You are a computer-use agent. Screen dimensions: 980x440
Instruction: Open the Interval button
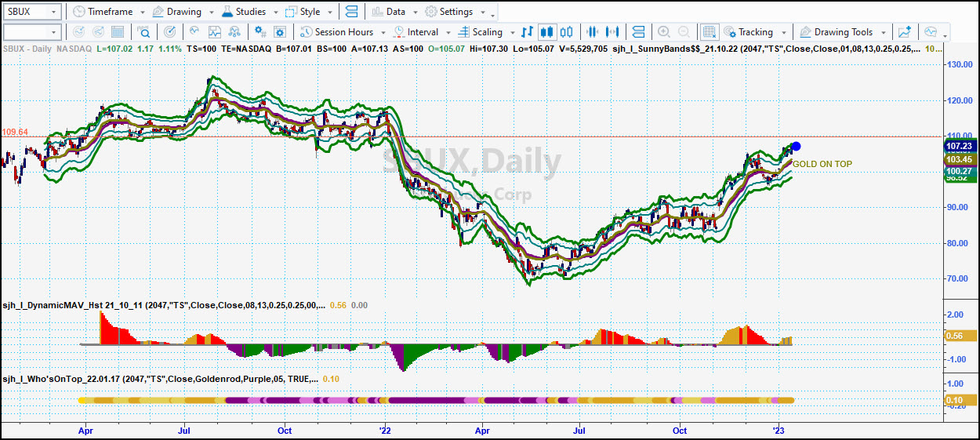[x=416, y=32]
